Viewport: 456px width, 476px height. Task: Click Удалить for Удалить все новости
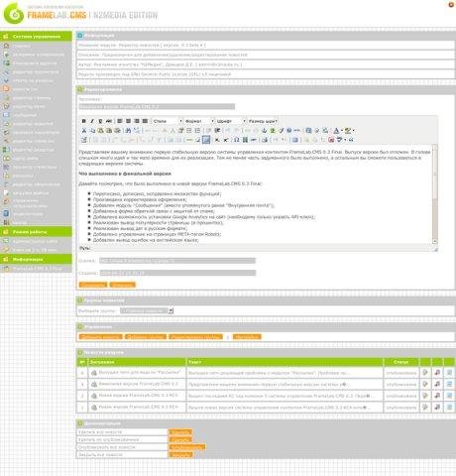tap(180, 432)
